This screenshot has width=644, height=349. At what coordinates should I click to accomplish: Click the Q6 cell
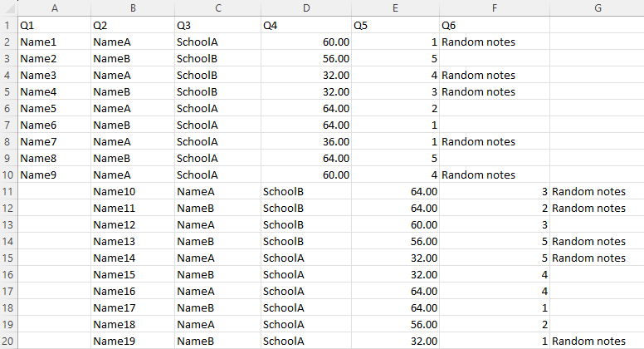(495, 25)
